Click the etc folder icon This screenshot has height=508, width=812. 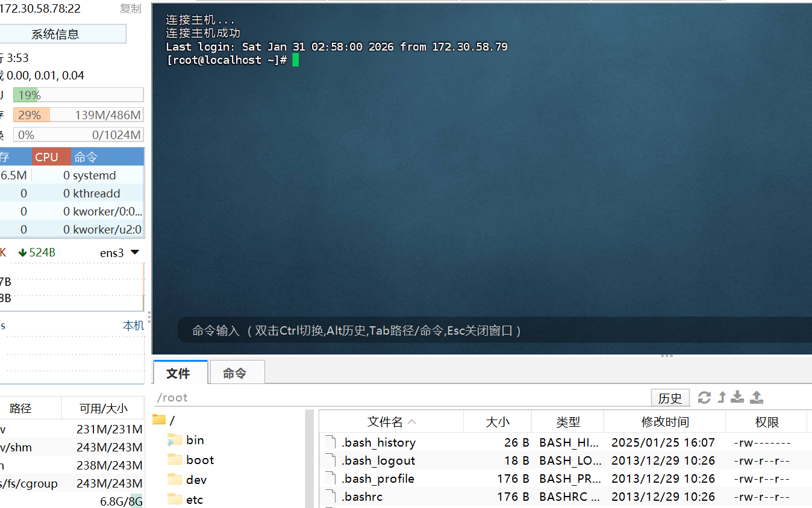click(175, 500)
